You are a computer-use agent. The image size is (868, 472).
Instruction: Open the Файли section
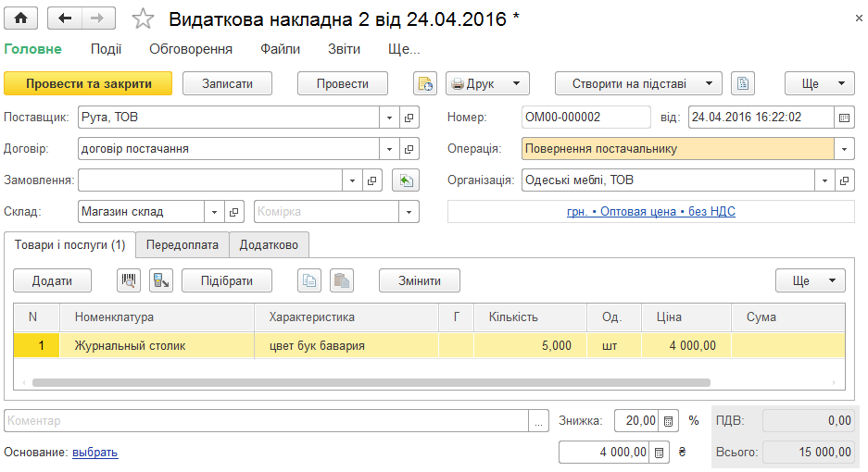280,49
